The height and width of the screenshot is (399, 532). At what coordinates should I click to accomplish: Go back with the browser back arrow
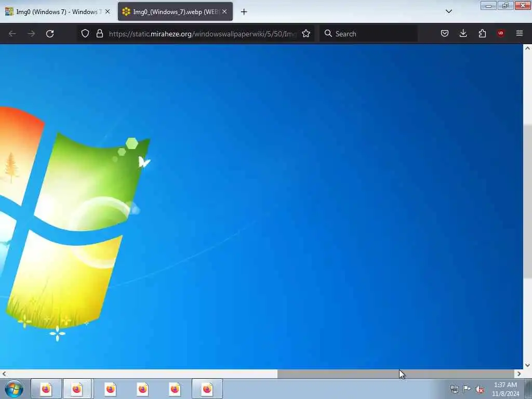[x=12, y=34]
